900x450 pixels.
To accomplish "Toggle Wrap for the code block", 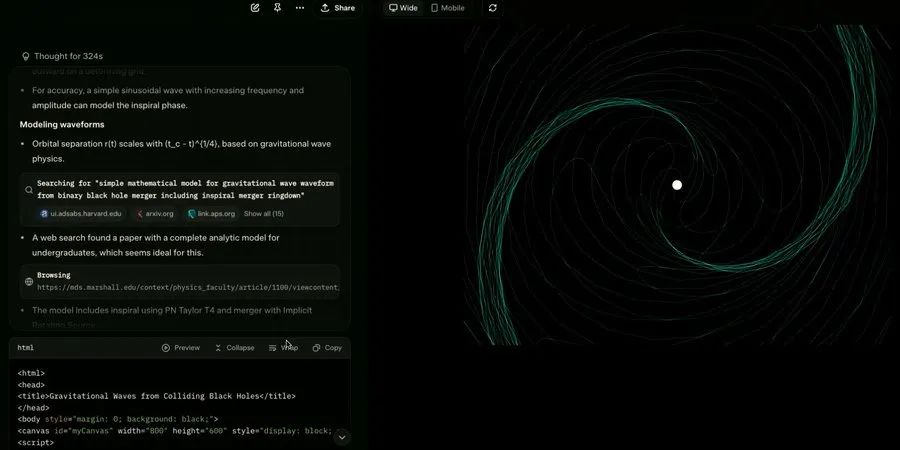I will [283, 348].
